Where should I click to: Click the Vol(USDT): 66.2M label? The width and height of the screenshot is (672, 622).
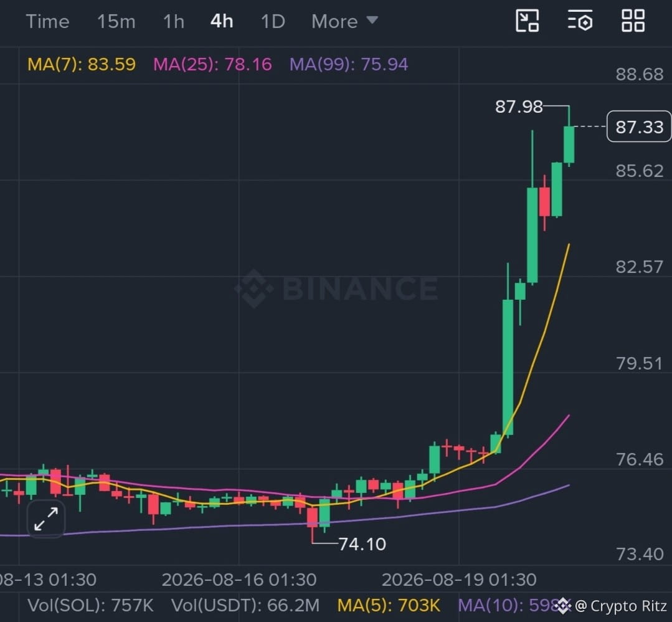(x=245, y=606)
